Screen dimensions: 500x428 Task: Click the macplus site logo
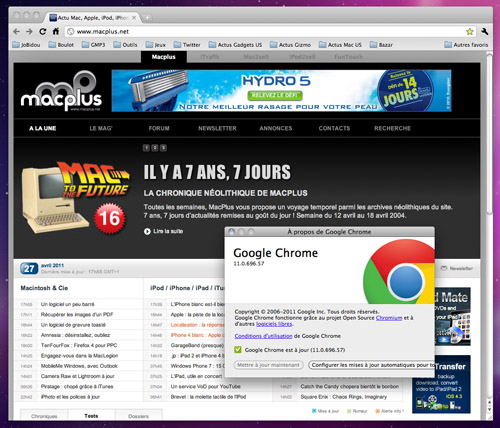(61, 92)
